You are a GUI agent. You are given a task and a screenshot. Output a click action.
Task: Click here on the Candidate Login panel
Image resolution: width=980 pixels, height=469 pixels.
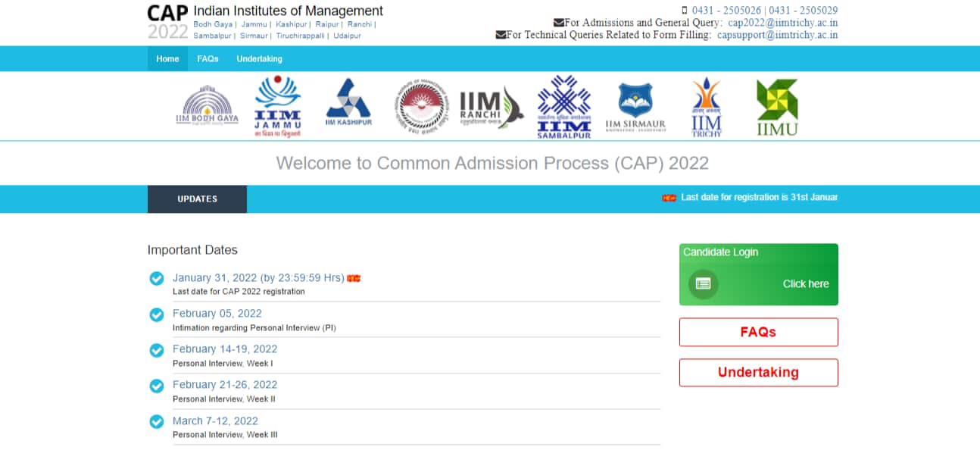tap(805, 284)
